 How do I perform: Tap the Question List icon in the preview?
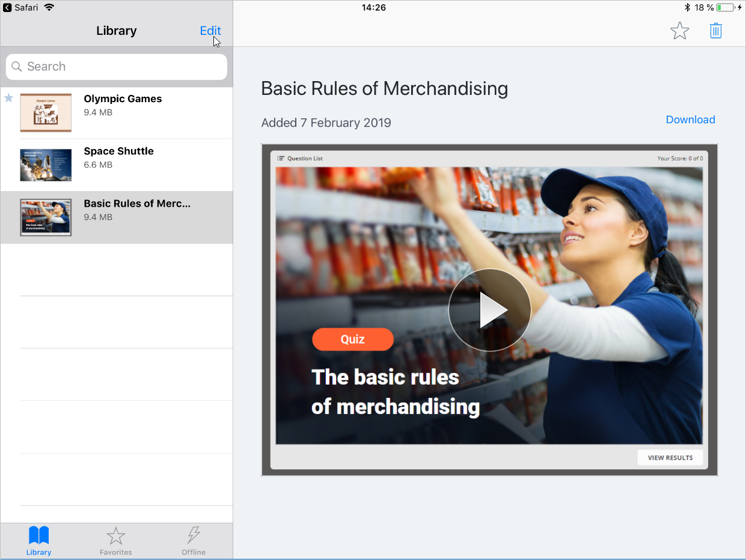pyautogui.click(x=281, y=159)
